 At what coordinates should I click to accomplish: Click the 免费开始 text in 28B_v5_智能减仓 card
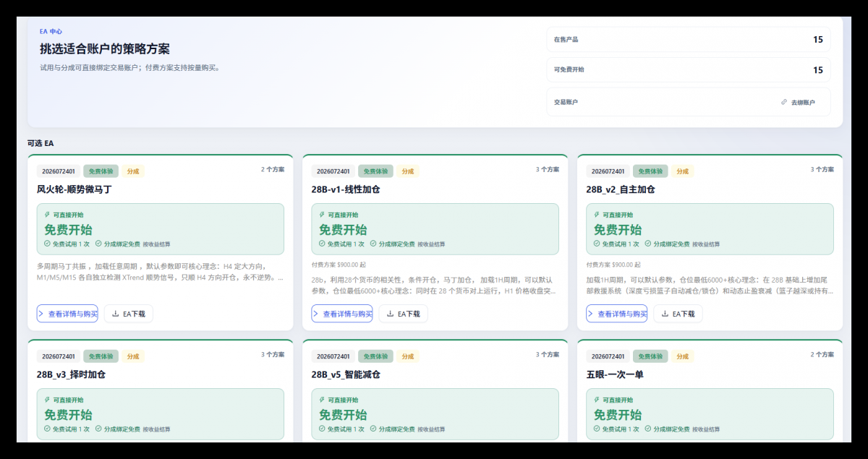pos(343,415)
